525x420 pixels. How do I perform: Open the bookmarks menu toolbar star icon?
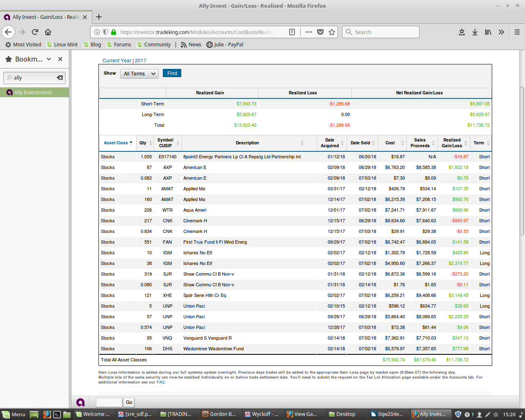[462, 32]
